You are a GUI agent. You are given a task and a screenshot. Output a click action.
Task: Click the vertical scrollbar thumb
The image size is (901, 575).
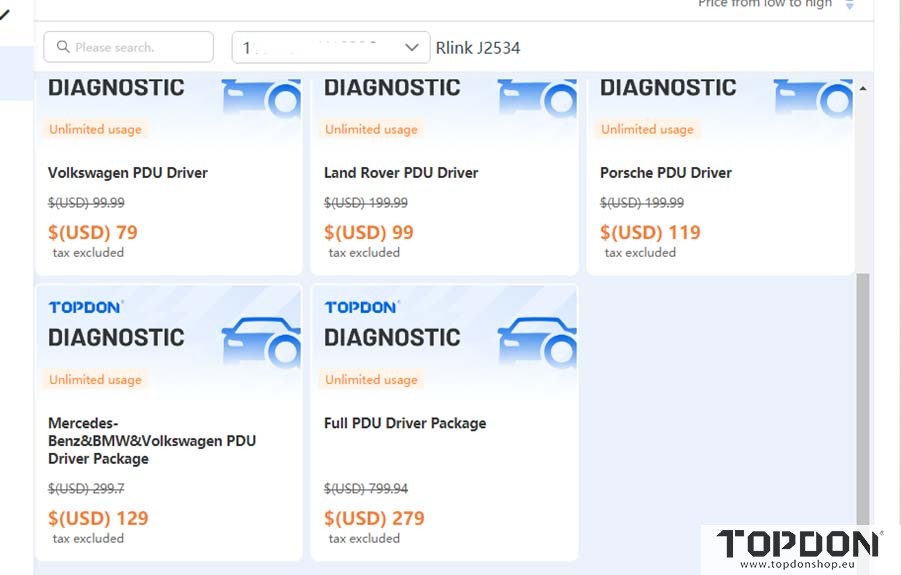point(863,399)
